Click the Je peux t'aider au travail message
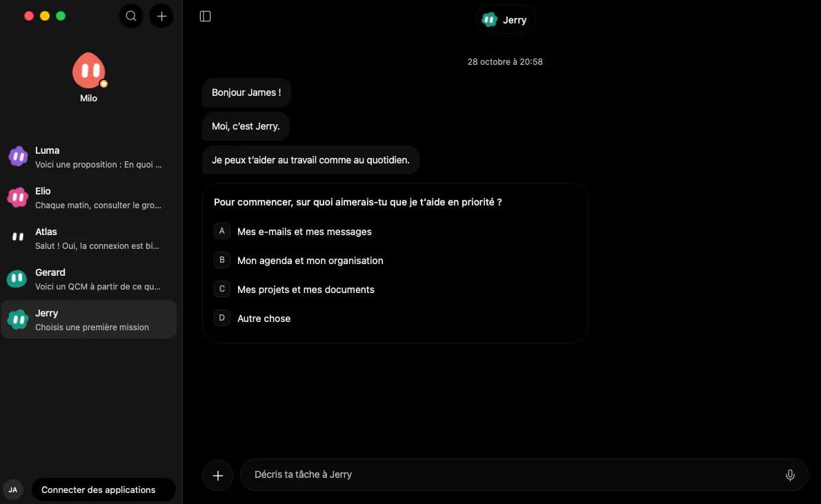Viewport: 821px width, 504px height. tap(310, 160)
